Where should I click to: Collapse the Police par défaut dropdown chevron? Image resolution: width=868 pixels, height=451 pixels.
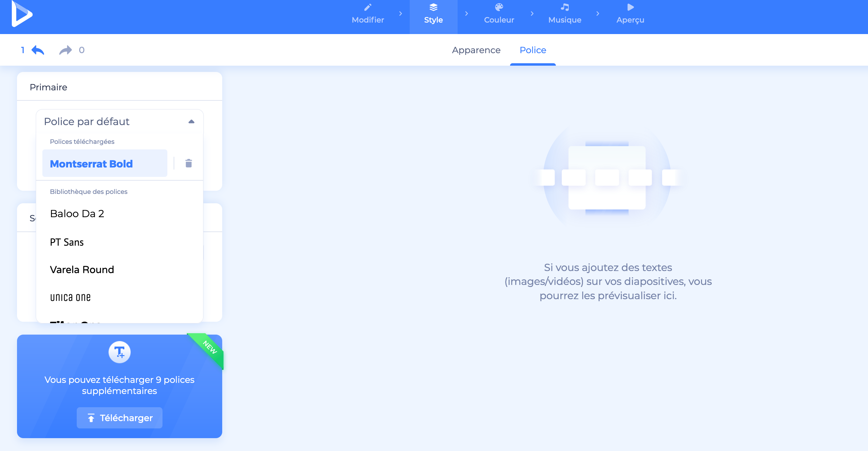point(191,121)
